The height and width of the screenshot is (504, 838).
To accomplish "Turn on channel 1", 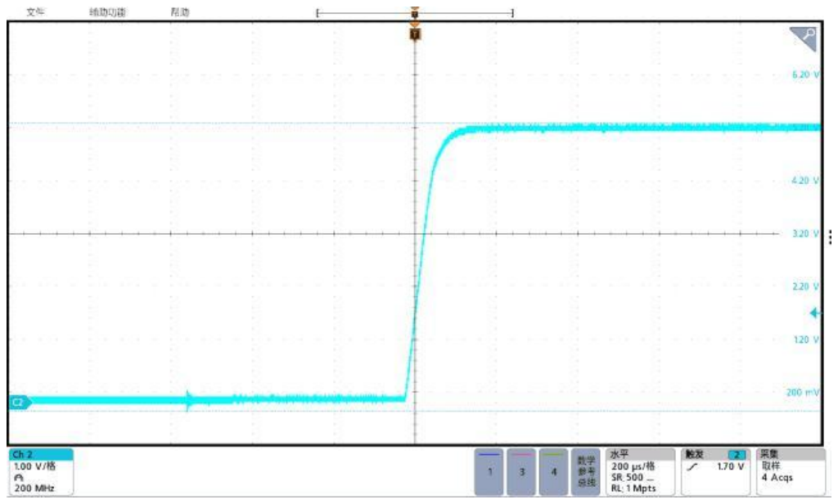I will 489,472.
